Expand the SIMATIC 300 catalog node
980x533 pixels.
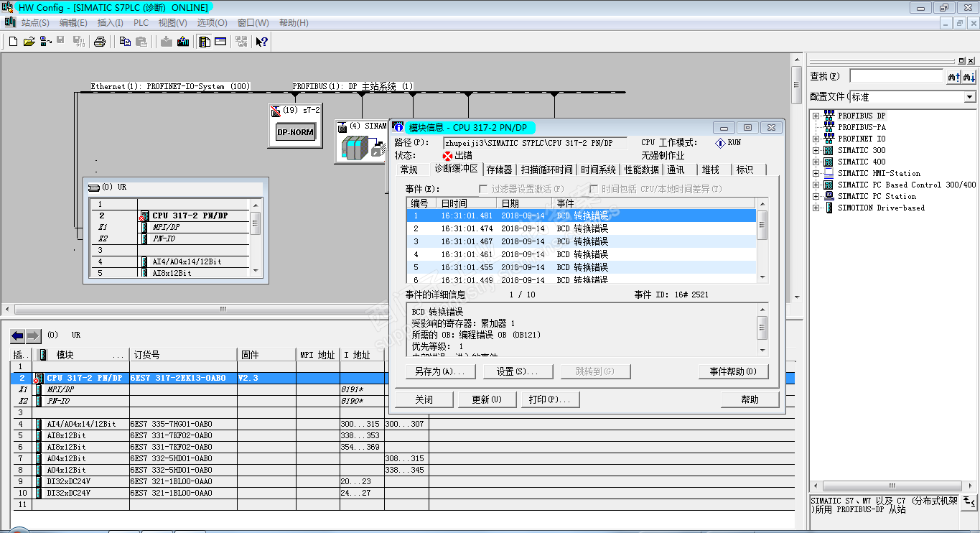click(x=816, y=150)
